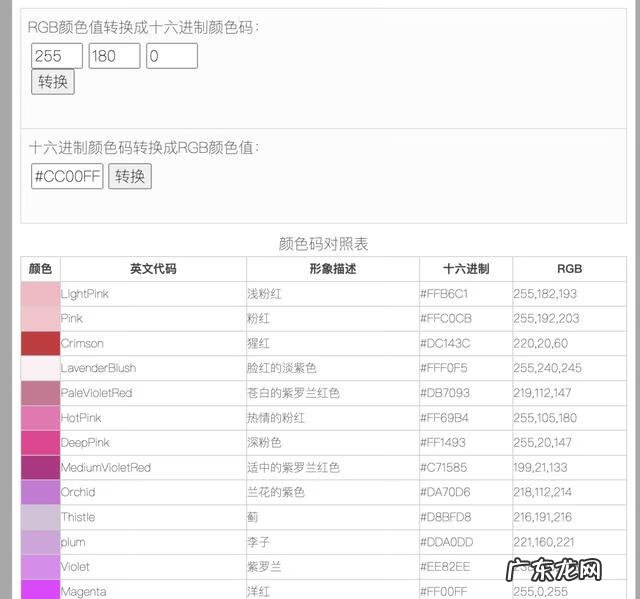Click hex value #EE82EE
This screenshot has width=640, height=599.
pyautogui.click(x=445, y=567)
